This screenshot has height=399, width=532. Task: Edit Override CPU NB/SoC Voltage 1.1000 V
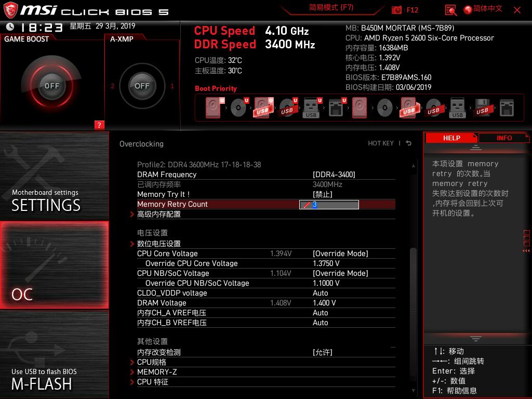click(326, 283)
